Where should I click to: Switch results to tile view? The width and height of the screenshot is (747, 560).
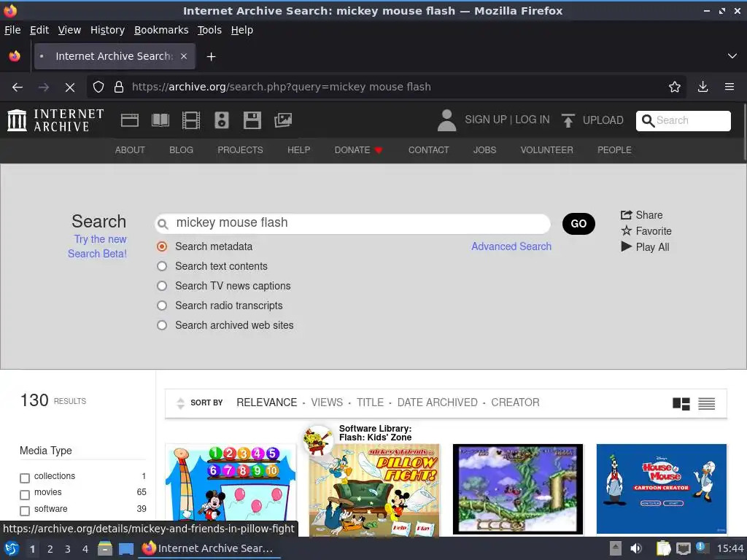click(x=681, y=404)
